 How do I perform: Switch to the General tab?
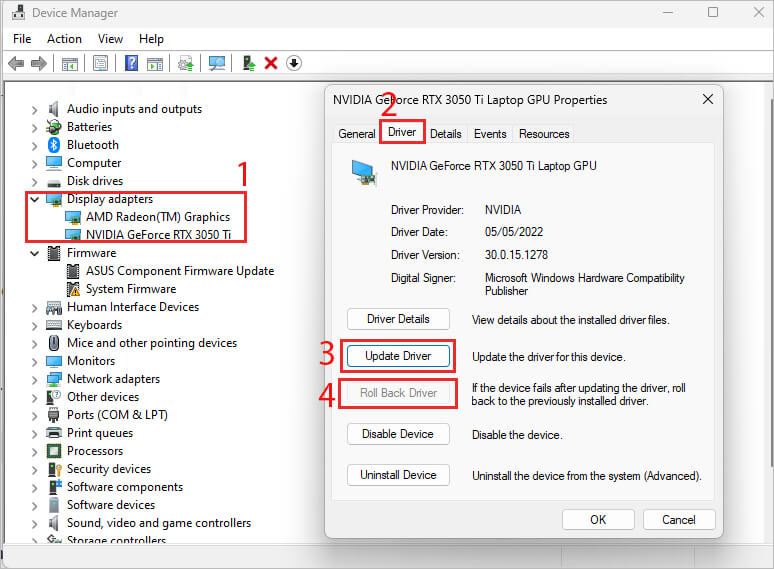[x=356, y=134]
